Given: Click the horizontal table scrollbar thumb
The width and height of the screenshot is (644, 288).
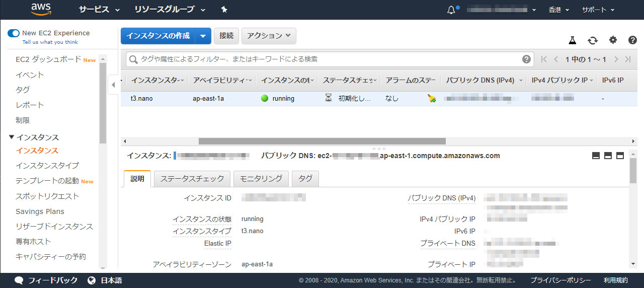Looking at the screenshot, I should [x=322, y=141].
